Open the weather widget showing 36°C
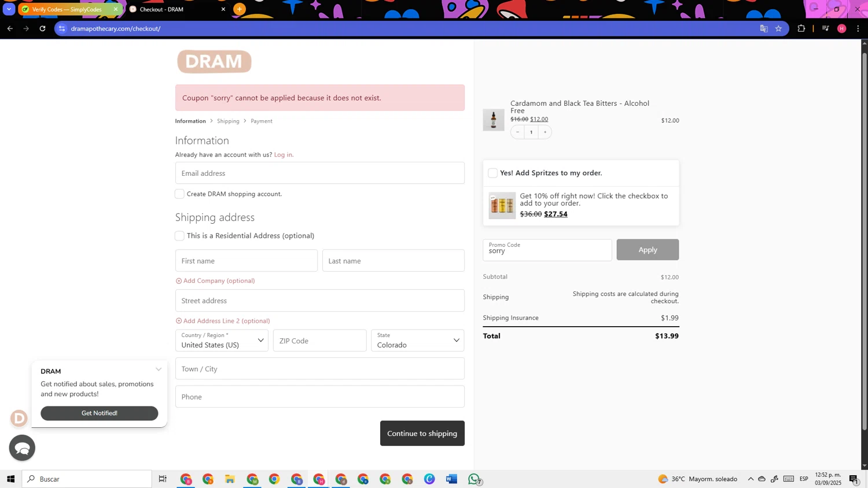Image resolution: width=868 pixels, height=488 pixels. click(x=698, y=479)
